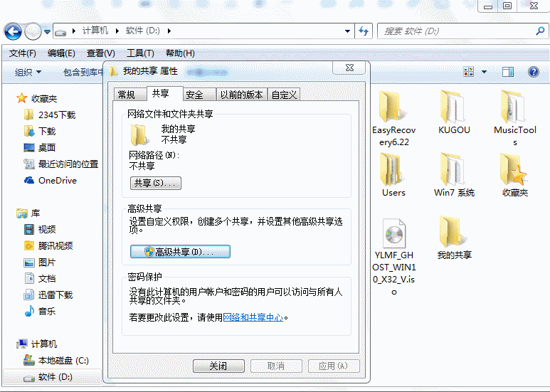Open 最近访问的位置 in sidebar

[x=61, y=164]
